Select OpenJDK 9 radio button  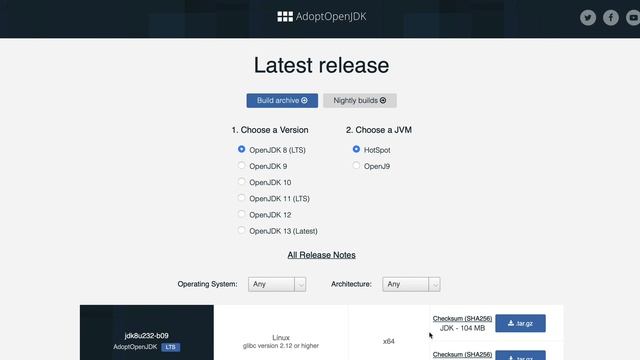point(242,166)
